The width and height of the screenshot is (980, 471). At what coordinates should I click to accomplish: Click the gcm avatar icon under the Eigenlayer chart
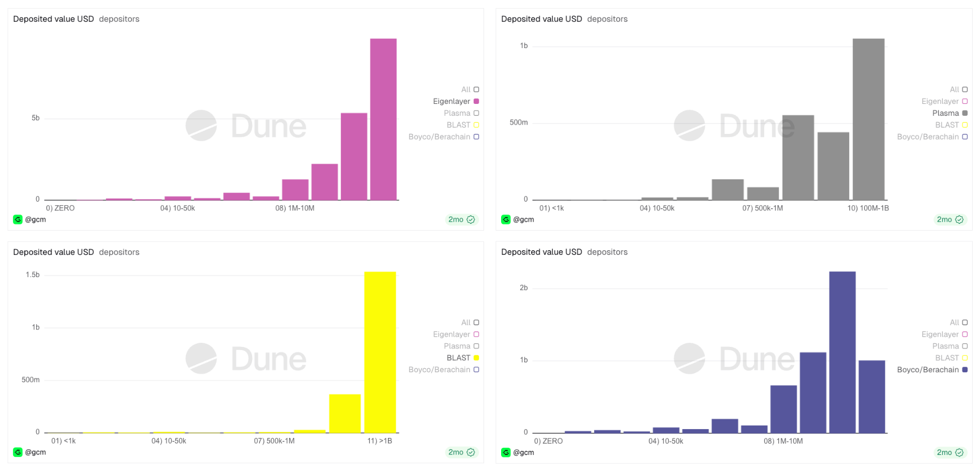[x=18, y=219]
